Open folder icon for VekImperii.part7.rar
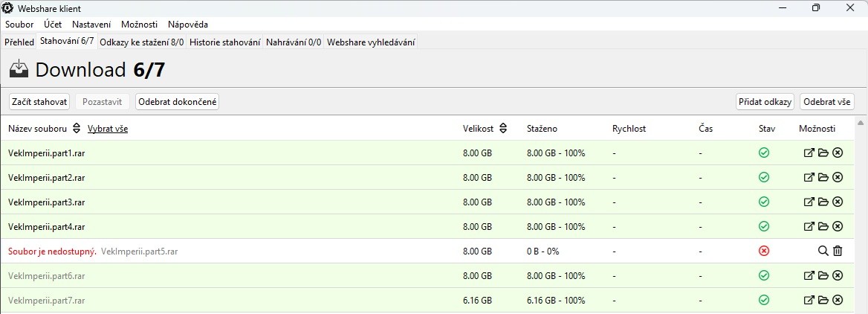 [823, 301]
